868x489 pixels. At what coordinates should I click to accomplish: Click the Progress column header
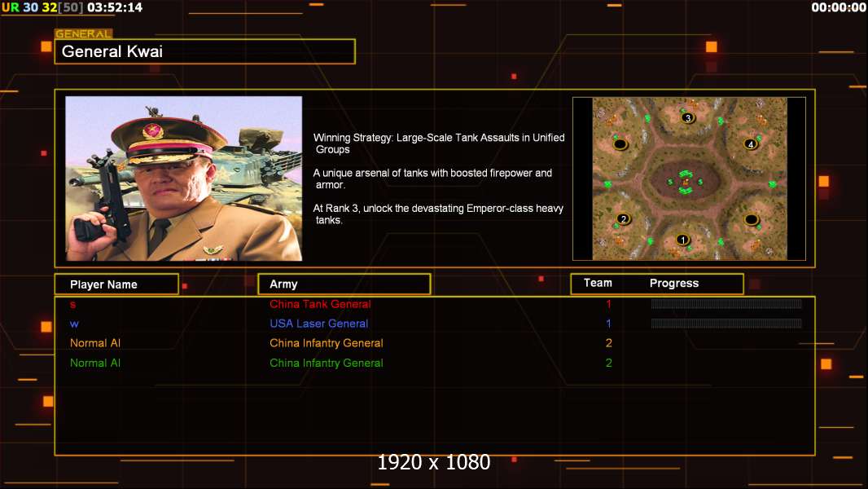(673, 283)
